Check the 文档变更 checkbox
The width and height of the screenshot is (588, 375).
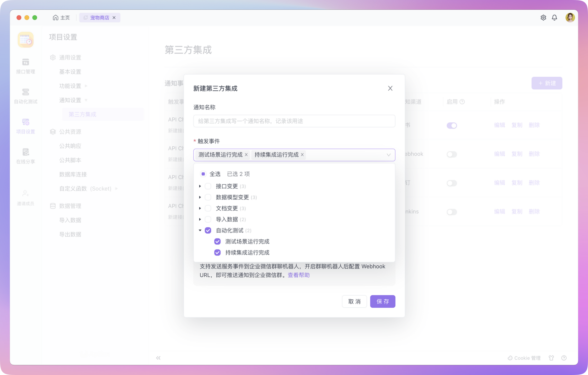point(208,208)
